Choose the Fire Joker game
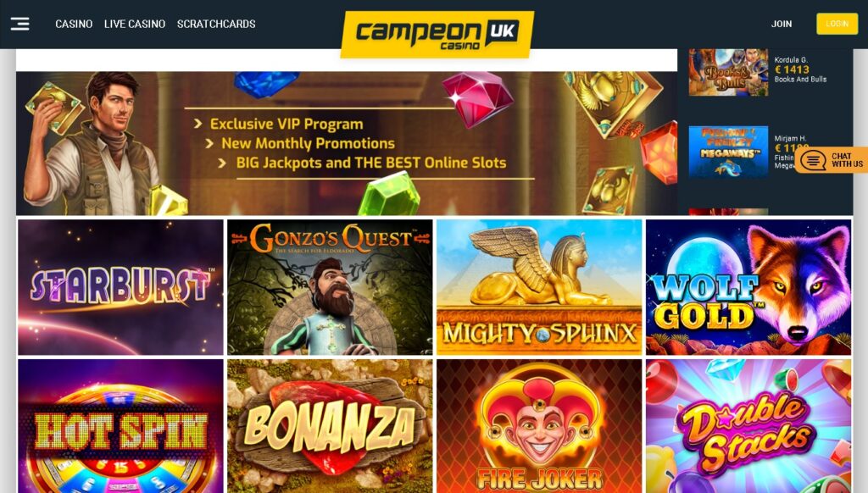The image size is (868, 493). 539,426
